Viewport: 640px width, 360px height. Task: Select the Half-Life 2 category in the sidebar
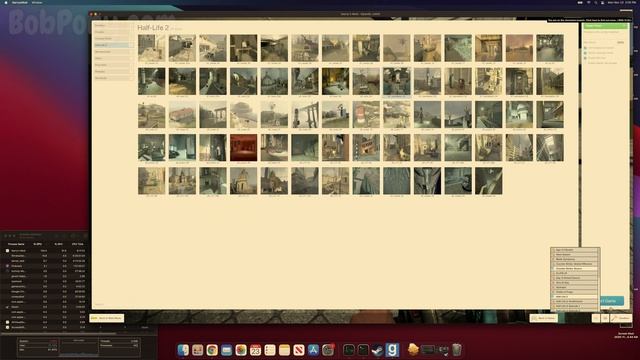(x=113, y=45)
